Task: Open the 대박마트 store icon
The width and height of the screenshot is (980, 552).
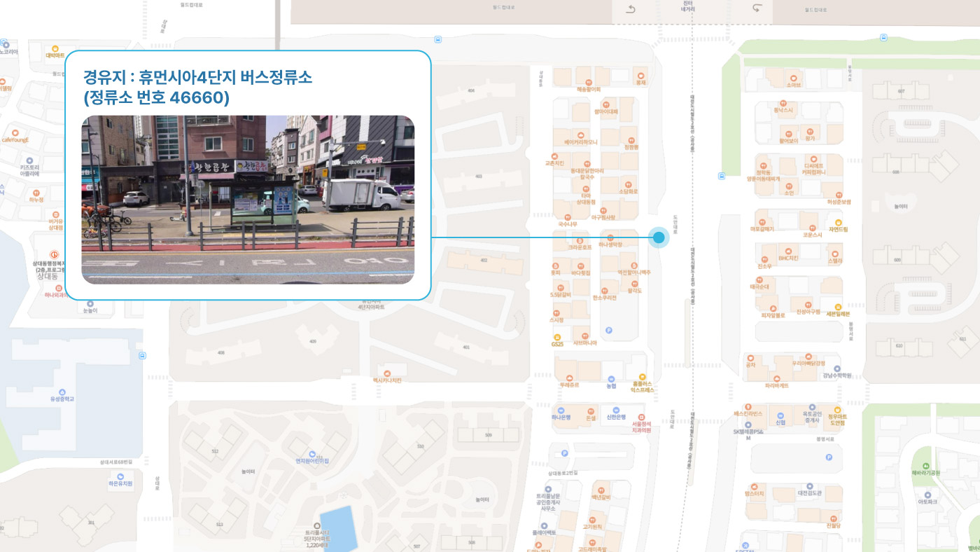Action: (55, 48)
